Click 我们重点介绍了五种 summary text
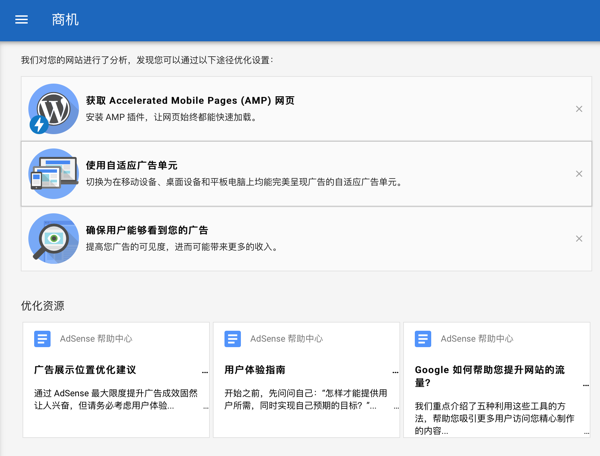 click(494, 418)
